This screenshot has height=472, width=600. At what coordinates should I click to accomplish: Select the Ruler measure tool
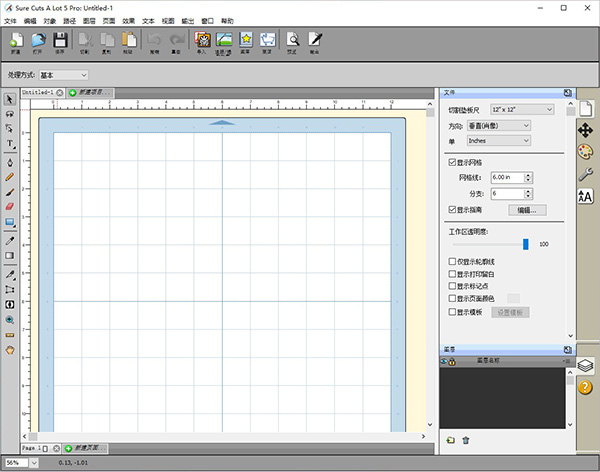pos(10,335)
